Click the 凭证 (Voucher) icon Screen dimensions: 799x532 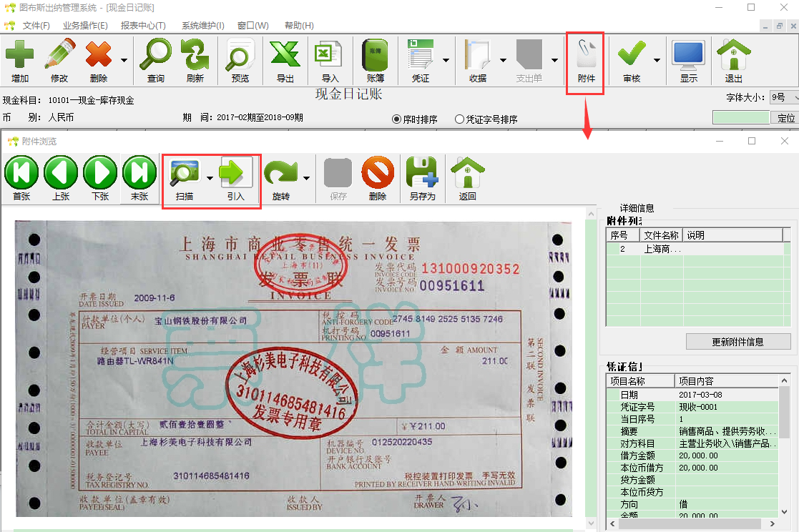coord(421,54)
